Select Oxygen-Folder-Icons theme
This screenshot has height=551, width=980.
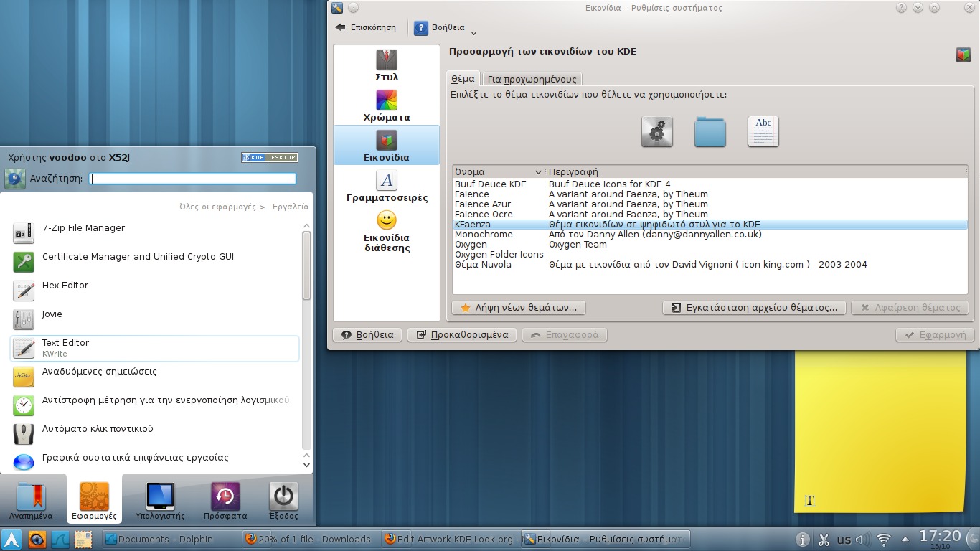click(x=710, y=255)
